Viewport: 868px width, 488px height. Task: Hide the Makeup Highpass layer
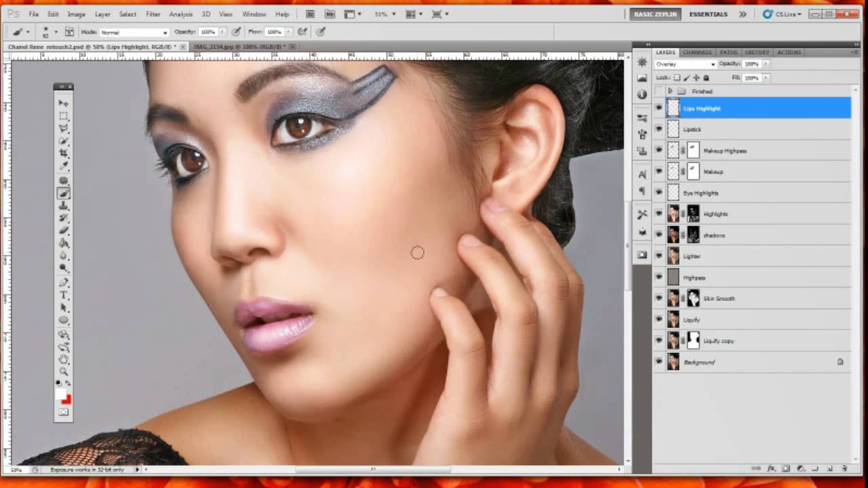658,150
